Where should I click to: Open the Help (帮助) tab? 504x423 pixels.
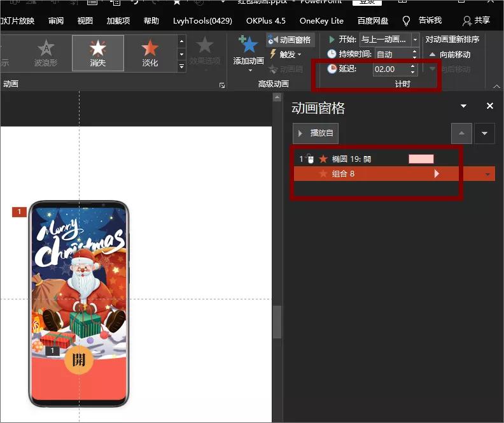pos(151,21)
